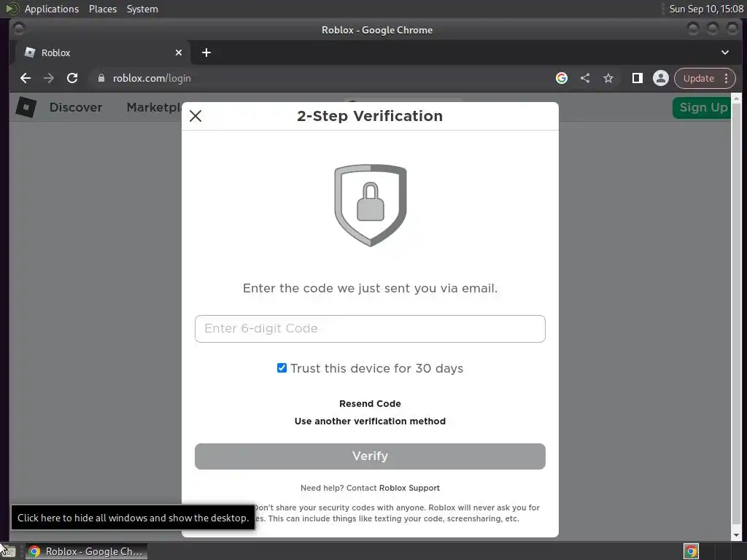Close the Roblox browser tab
The width and height of the screenshot is (747, 560).
pyautogui.click(x=179, y=52)
